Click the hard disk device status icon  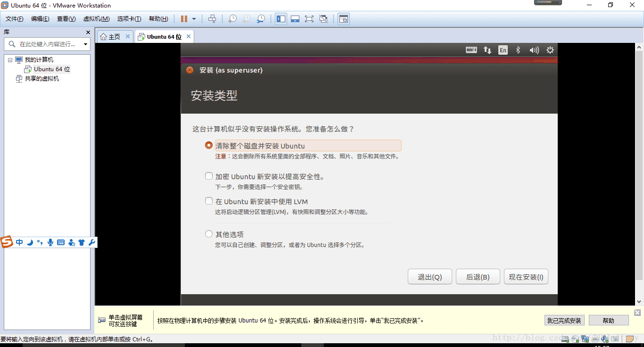coord(565,339)
